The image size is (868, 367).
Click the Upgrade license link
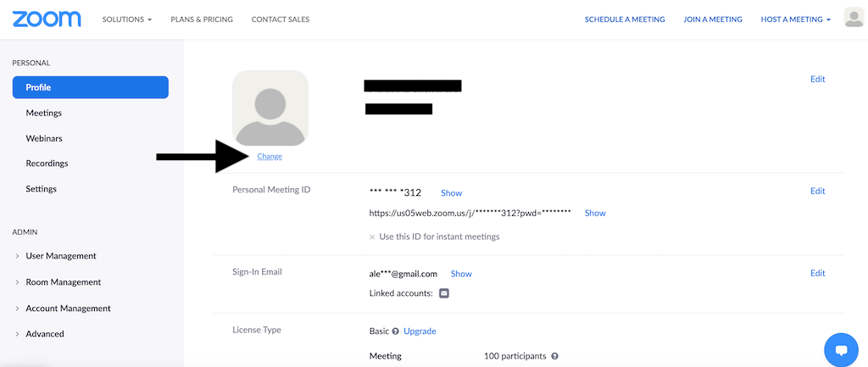point(420,331)
